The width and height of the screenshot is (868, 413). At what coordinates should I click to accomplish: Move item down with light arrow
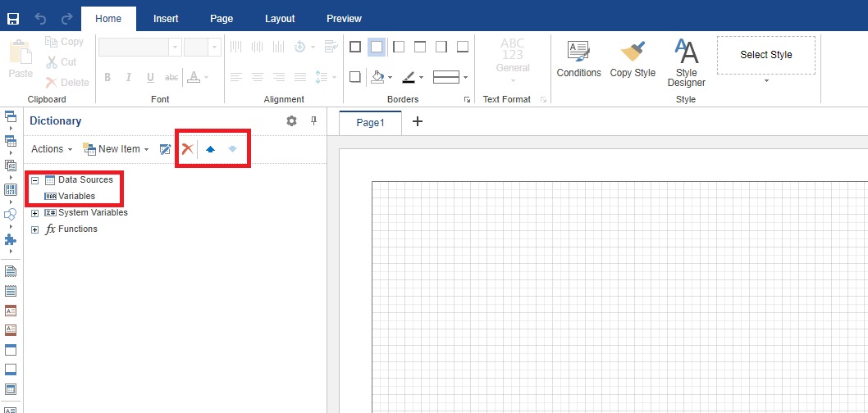232,148
